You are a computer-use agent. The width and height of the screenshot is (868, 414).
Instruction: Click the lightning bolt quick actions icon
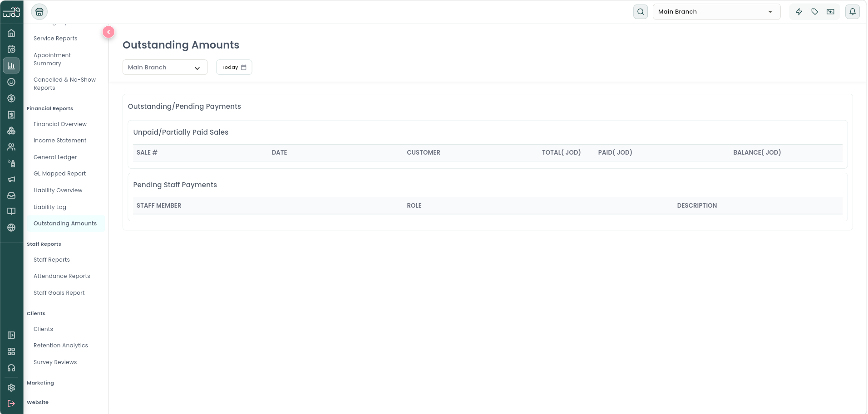click(799, 12)
